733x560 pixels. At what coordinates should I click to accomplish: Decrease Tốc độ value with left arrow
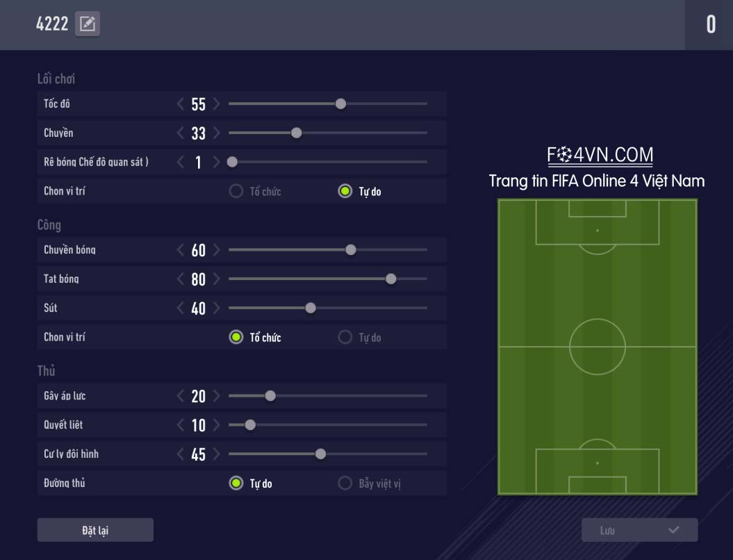tap(181, 104)
